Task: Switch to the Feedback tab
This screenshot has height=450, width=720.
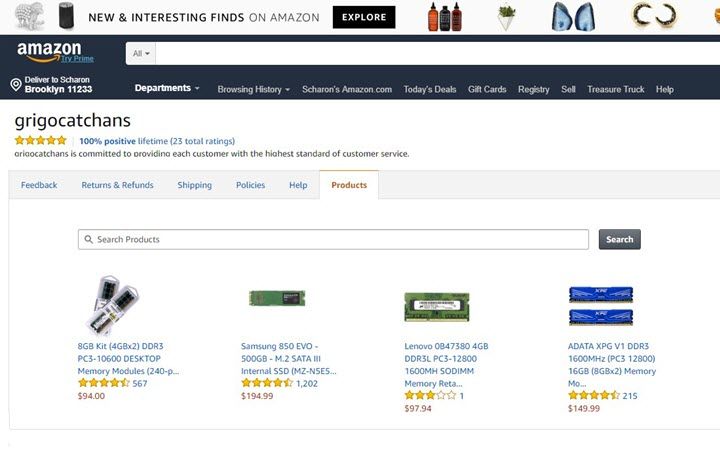Action: pyautogui.click(x=39, y=185)
